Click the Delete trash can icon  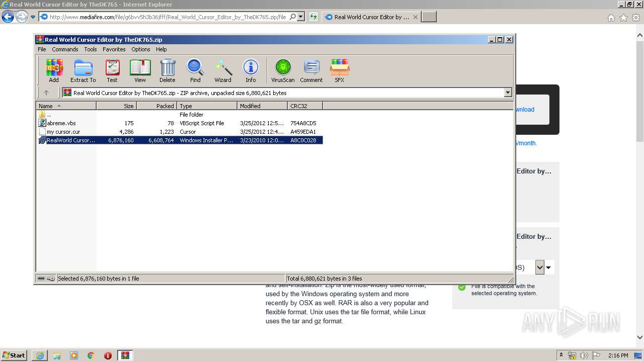point(168,70)
